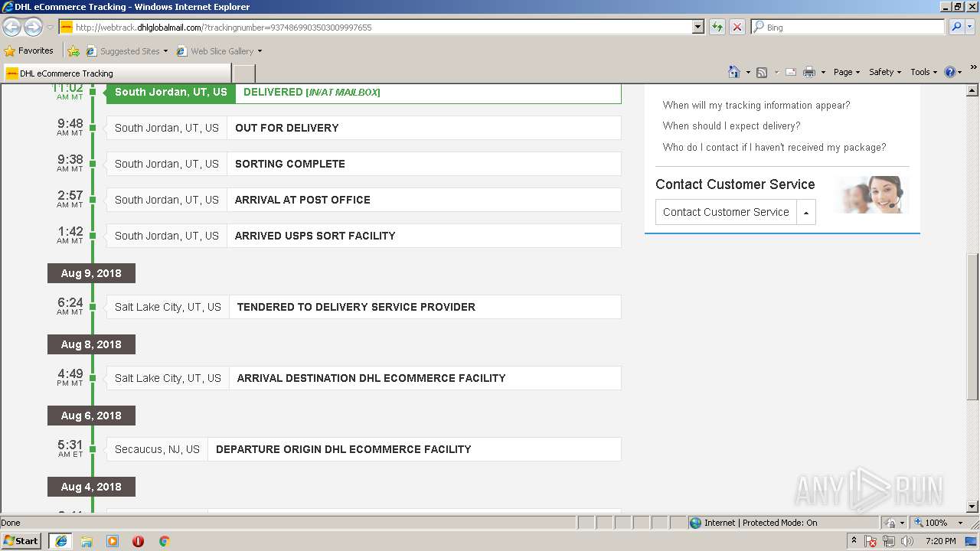Go forward with the browser Forward button
The image size is (980, 551).
click(x=33, y=28)
